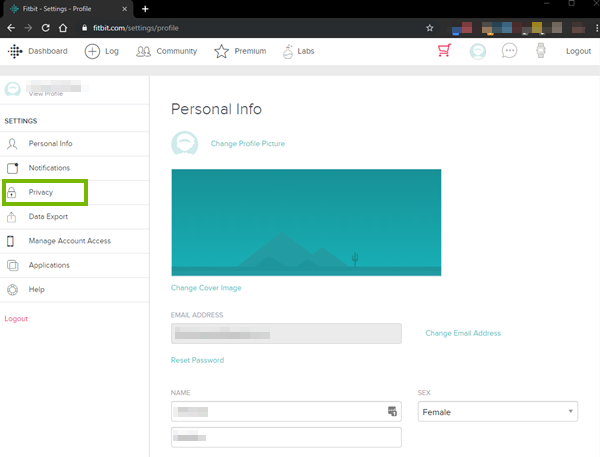
Task: Close the Fitbit Settings tab
Action: (x=124, y=9)
